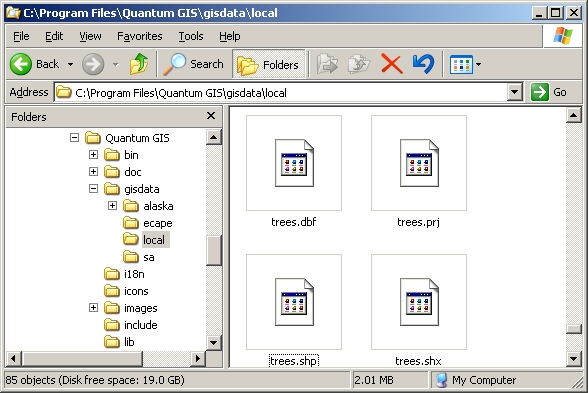This screenshot has width=588, height=393.
Task: Click the file list scroll down arrow
Action: [573, 359]
